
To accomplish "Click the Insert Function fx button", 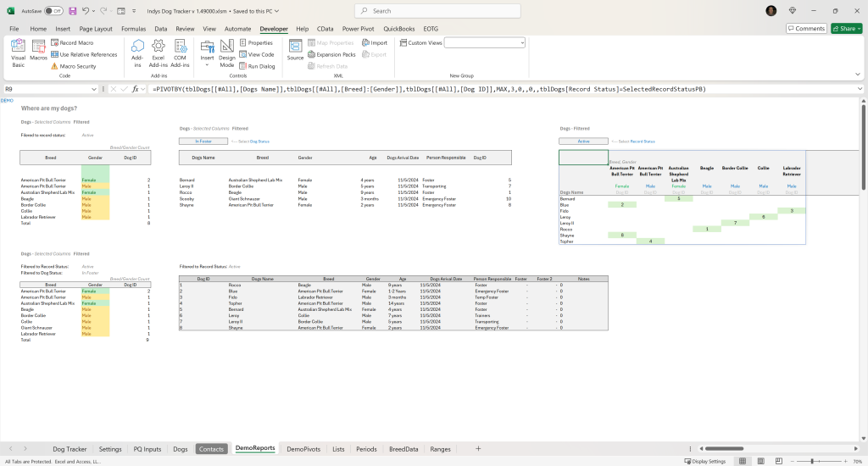I will pos(135,89).
